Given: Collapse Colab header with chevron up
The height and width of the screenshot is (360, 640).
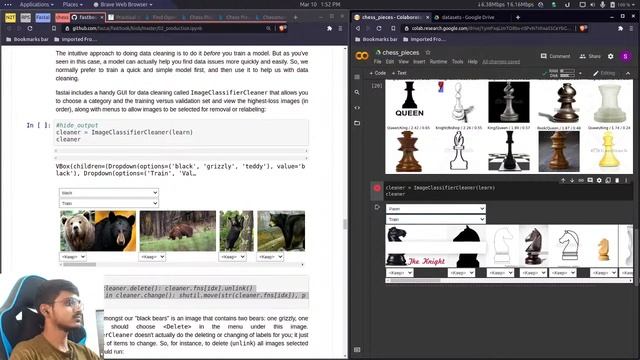Looking at the screenshot, I should click(x=628, y=73).
